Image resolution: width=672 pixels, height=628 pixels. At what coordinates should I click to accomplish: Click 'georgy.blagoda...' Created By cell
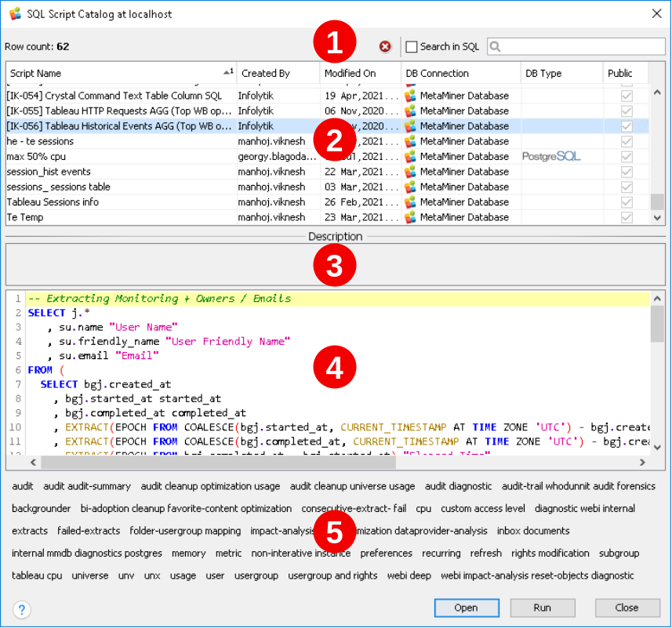(277, 156)
